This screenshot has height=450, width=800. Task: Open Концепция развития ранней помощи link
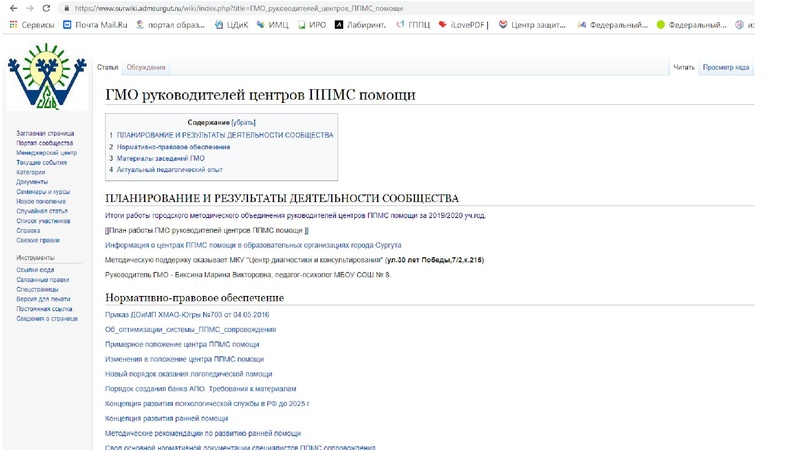point(166,418)
